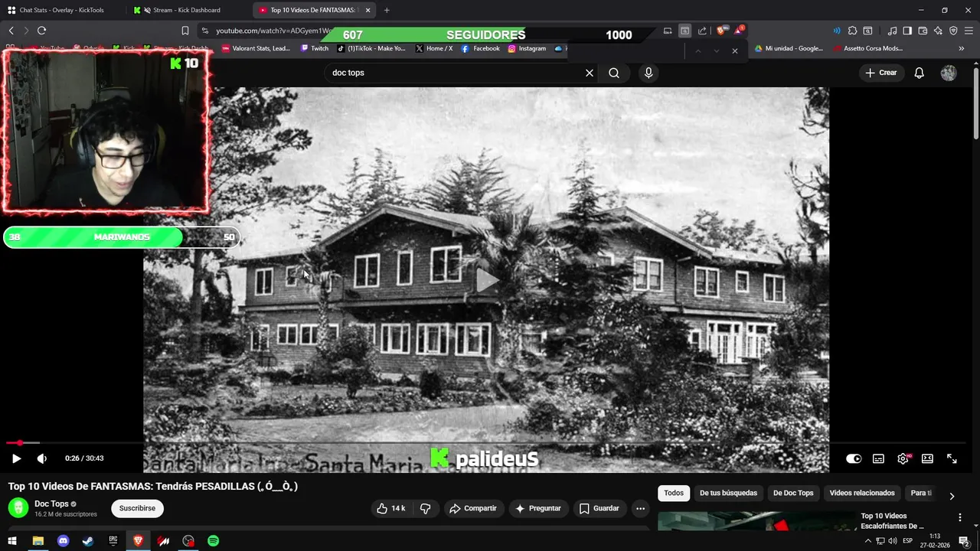980x551 pixels.
Task: Save video with Guardar button
Action: [x=599, y=508]
